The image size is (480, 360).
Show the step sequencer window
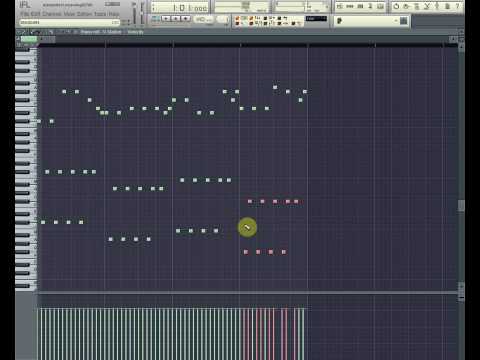[350, 6]
